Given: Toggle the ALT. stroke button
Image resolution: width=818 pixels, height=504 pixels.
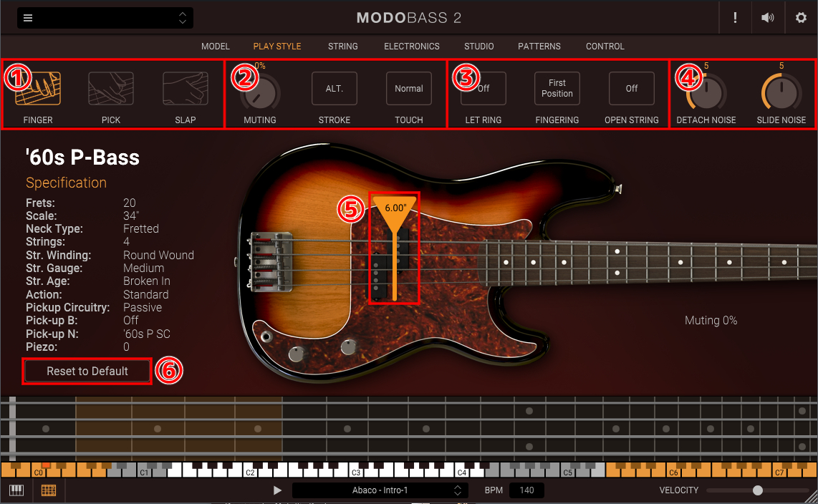Looking at the screenshot, I should 335,89.
